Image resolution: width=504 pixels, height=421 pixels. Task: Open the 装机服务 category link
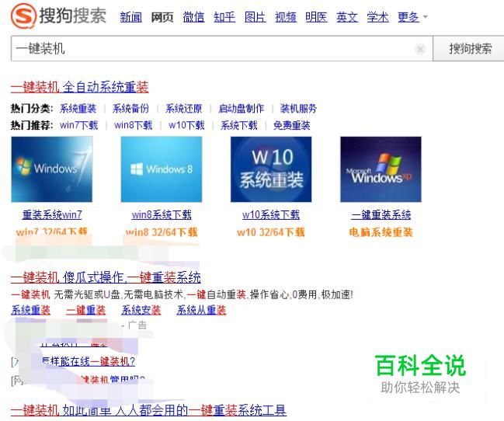click(298, 109)
